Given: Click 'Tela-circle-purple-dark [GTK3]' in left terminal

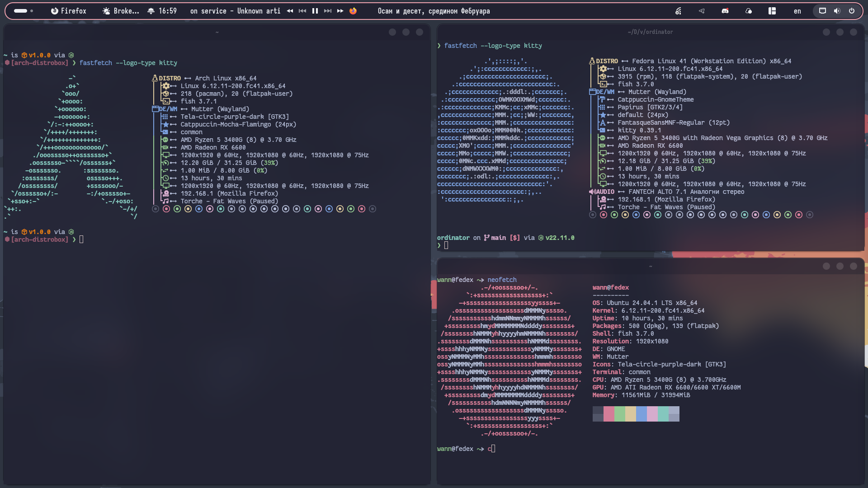Looking at the screenshot, I should 235,117.
